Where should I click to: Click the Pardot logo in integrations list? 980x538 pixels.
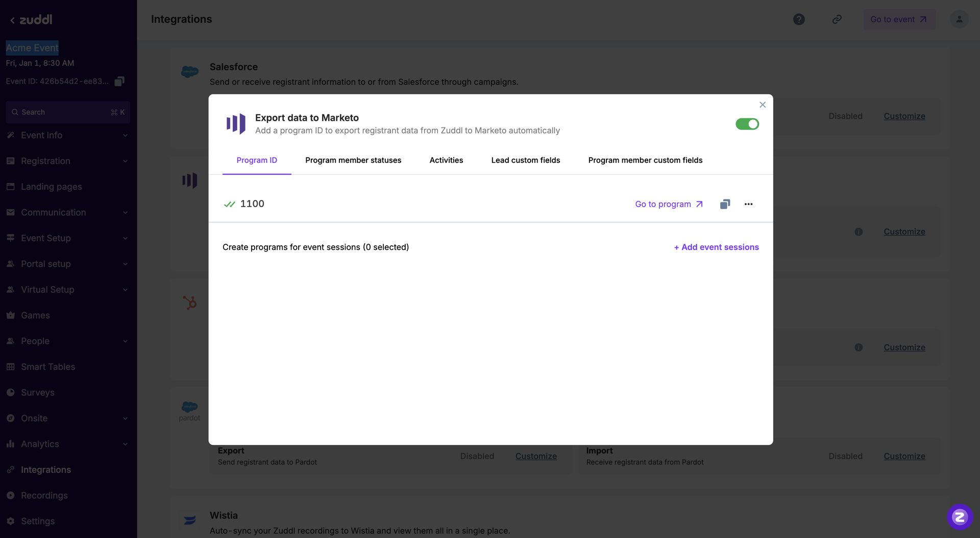pos(189,411)
